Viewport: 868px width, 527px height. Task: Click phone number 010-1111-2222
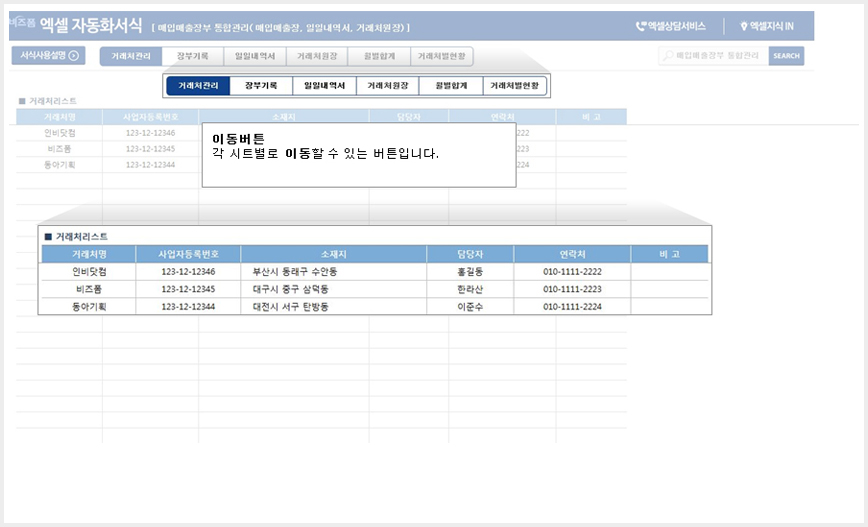coord(572,272)
